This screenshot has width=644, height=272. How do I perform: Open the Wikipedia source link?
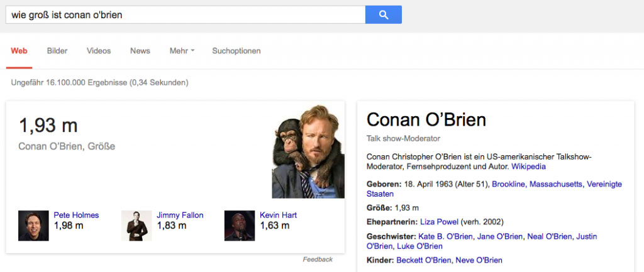pyautogui.click(x=528, y=167)
